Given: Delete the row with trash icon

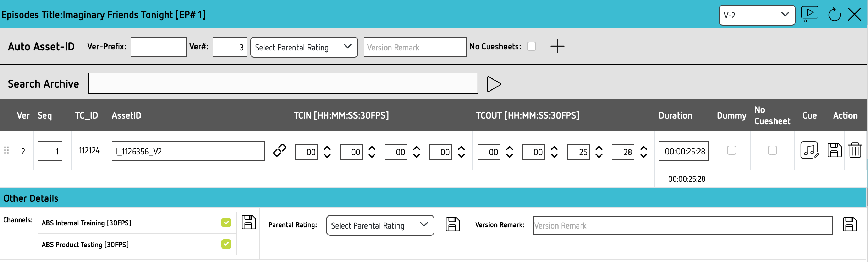Looking at the screenshot, I should [855, 150].
